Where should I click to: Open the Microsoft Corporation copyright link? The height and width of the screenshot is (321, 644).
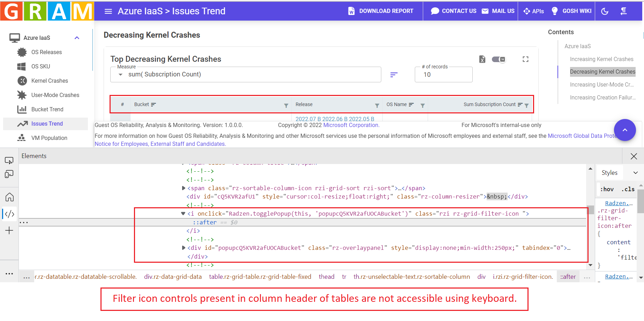[351, 125]
